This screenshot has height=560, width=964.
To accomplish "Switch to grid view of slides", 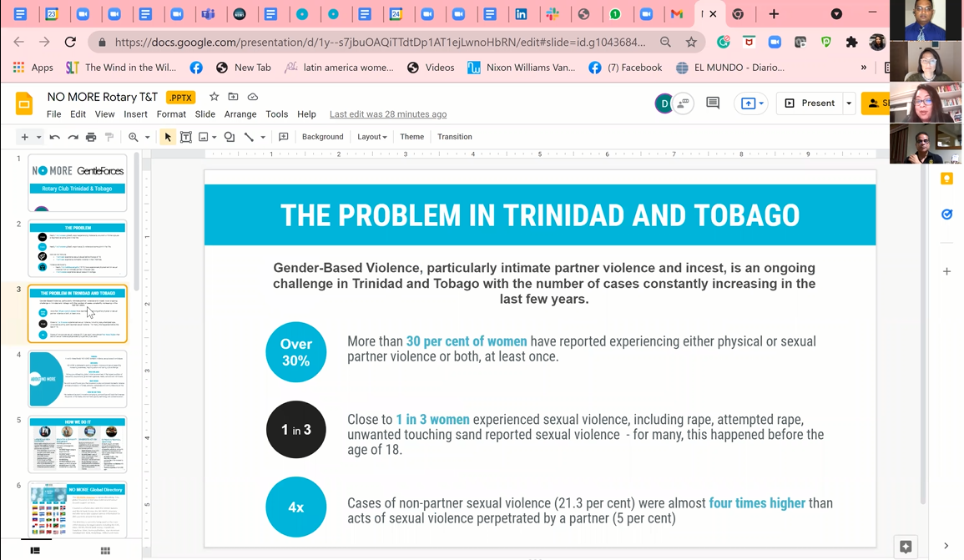I will [105, 551].
